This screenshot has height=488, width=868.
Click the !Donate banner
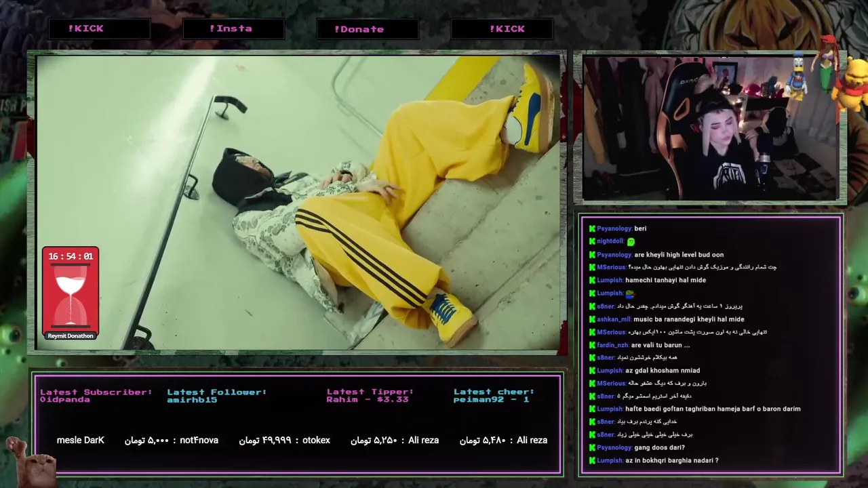pos(367,29)
